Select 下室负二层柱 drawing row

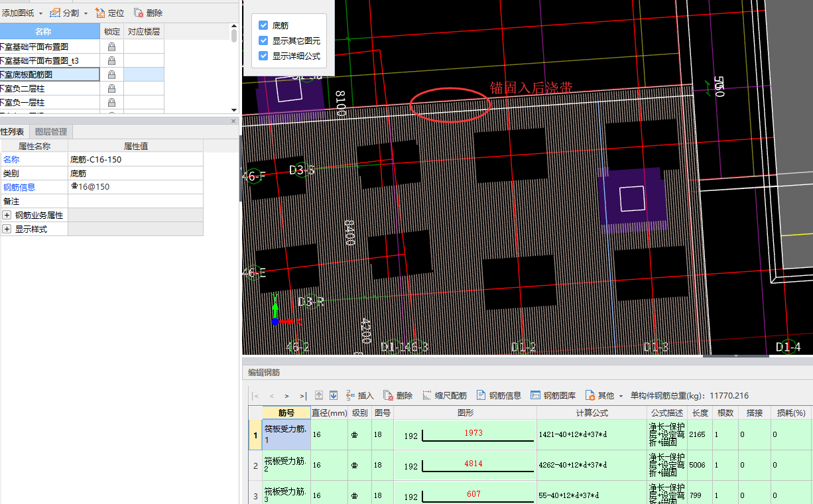[x=50, y=89]
